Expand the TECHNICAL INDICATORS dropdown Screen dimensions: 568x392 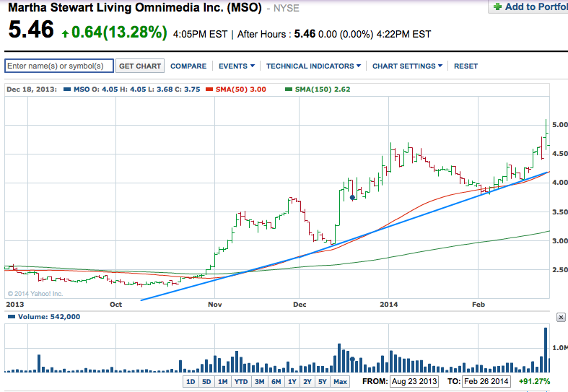pos(313,66)
